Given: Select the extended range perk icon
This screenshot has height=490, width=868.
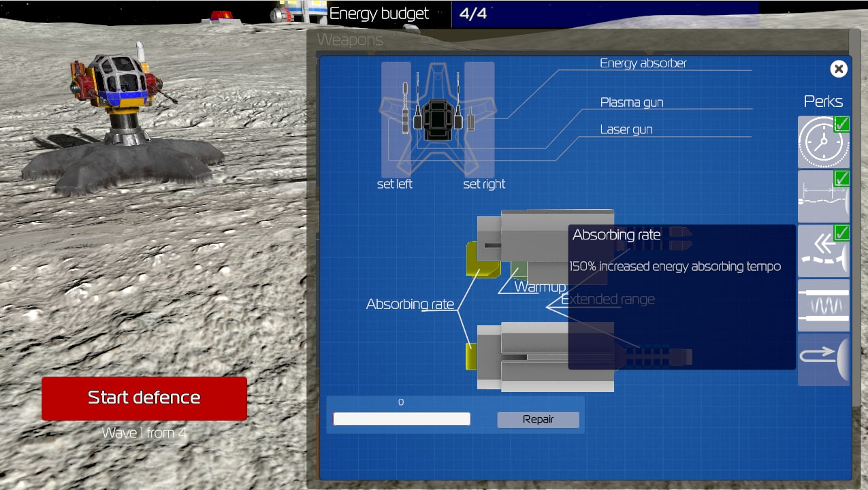Looking at the screenshot, I should coord(824,196).
